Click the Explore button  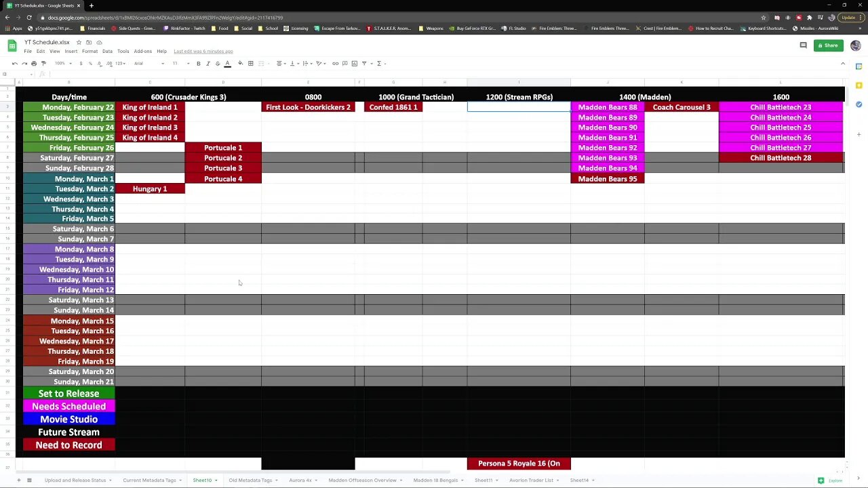830,480
